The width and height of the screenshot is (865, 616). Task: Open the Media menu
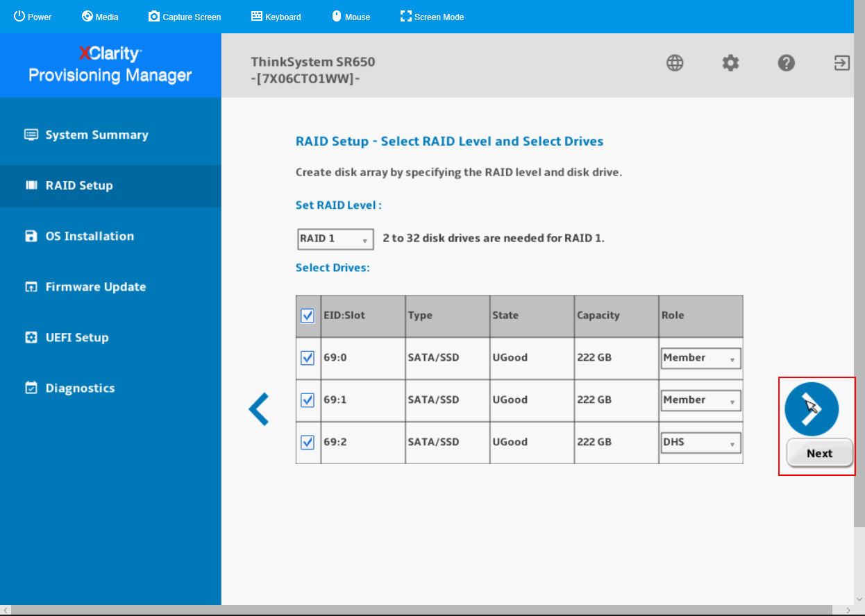click(x=100, y=17)
